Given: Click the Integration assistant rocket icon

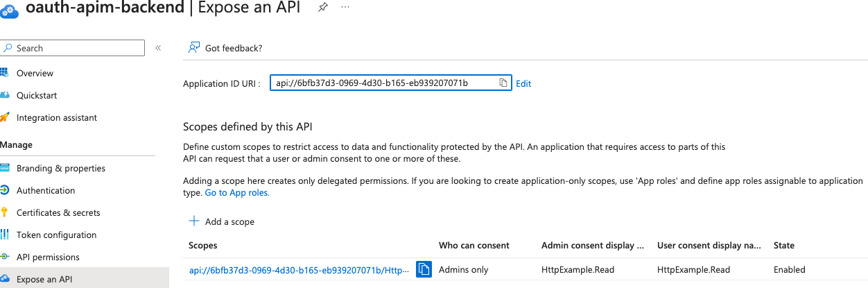Looking at the screenshot, I should (x=5, y=117).
